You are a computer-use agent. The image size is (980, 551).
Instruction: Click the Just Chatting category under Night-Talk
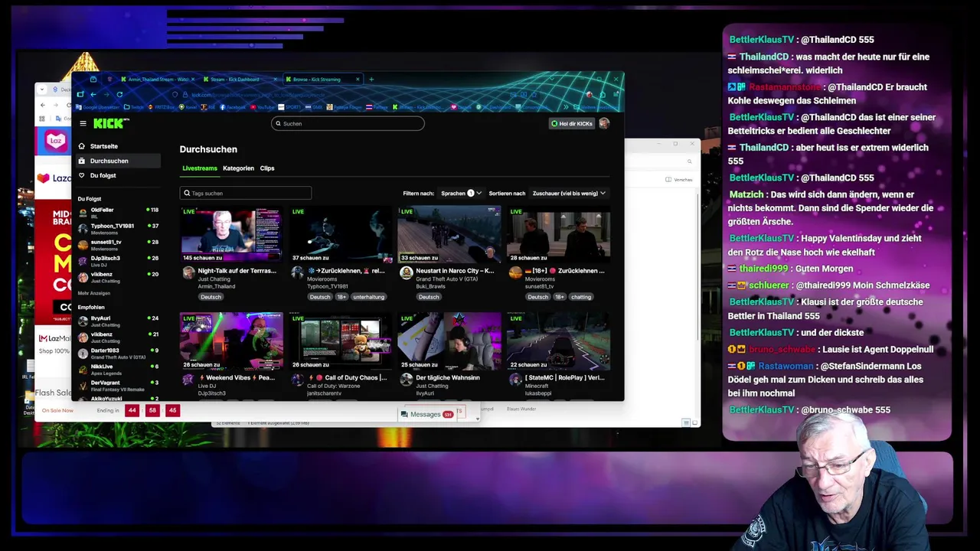click(x=214, y=280)
